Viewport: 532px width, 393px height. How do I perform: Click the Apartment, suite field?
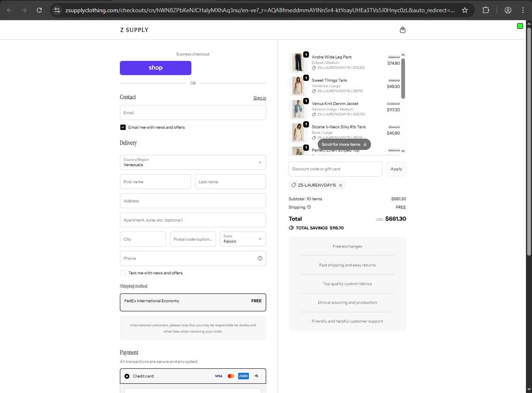click(x=193, y=220)
